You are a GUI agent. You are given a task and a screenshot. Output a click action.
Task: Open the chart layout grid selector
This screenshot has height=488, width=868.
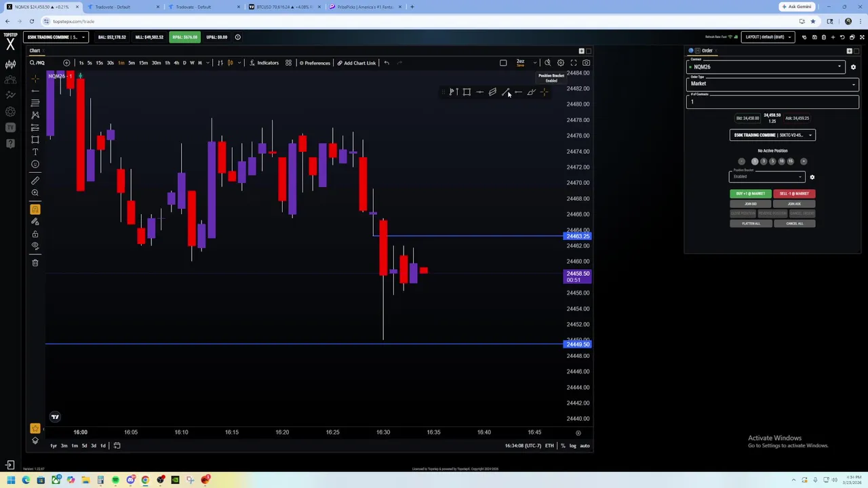[x=288, y=63]
